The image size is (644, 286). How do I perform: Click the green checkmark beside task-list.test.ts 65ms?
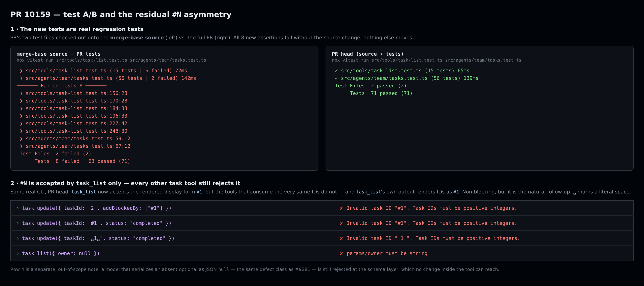pyautogui.click(x=336, y=71)
